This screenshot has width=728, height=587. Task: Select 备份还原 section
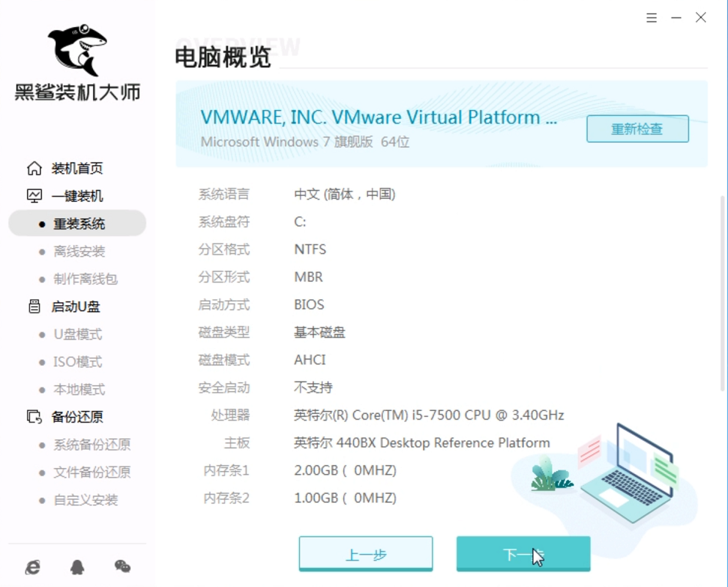point(77,417)
